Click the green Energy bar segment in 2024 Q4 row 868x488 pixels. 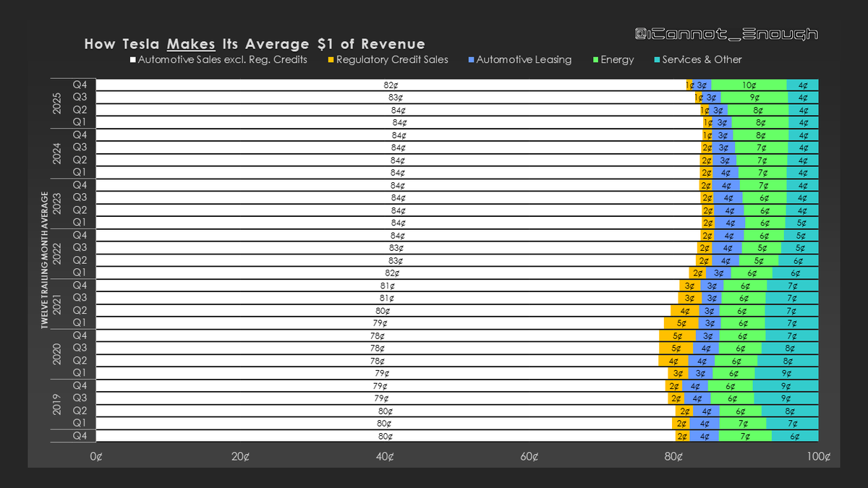click(x=760, y=135)
